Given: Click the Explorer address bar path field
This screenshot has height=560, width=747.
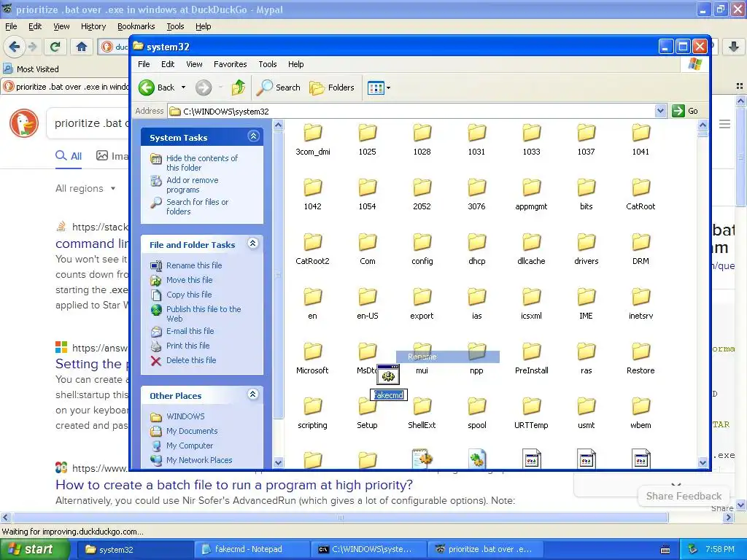Looking at the screenshot, I should [413, 111].
